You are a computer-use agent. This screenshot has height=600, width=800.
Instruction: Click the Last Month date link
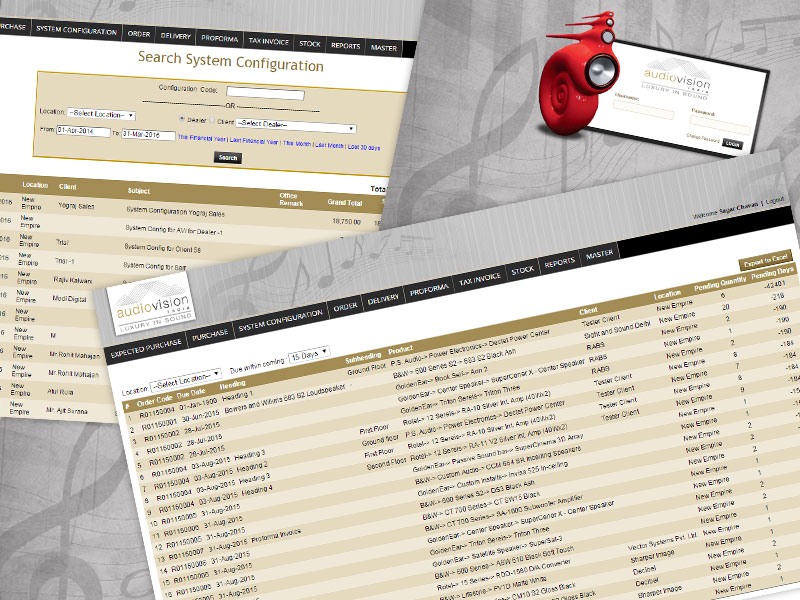[x=329, y=145]
